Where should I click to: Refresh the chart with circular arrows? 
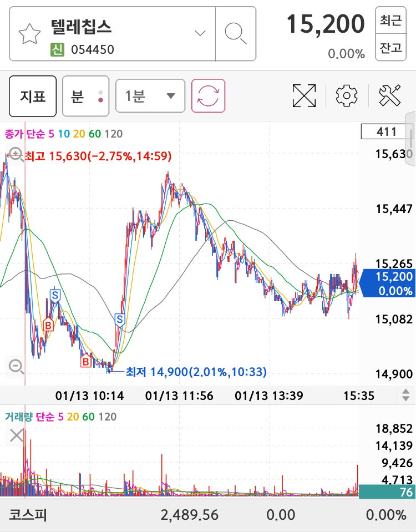208,95
